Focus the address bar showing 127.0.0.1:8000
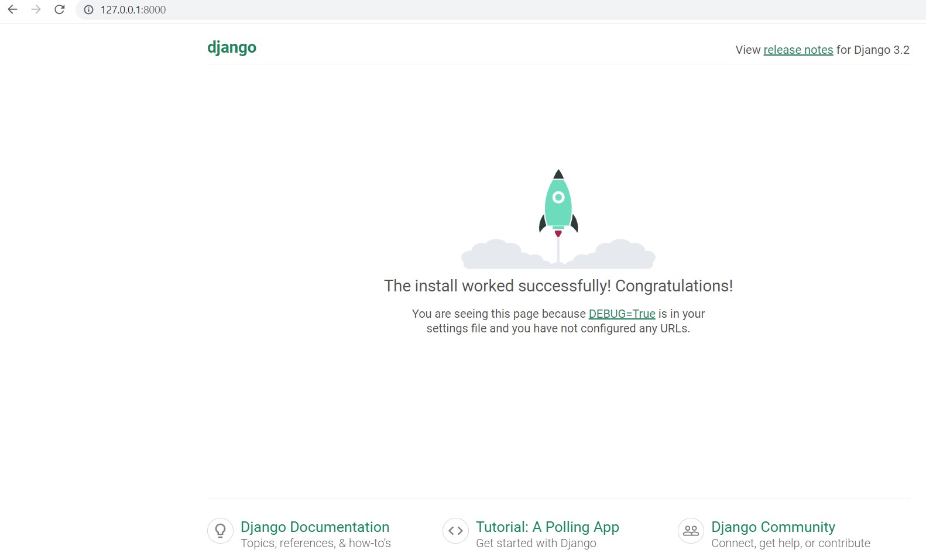This screenshot has height=560, width=926. point(500,9)
